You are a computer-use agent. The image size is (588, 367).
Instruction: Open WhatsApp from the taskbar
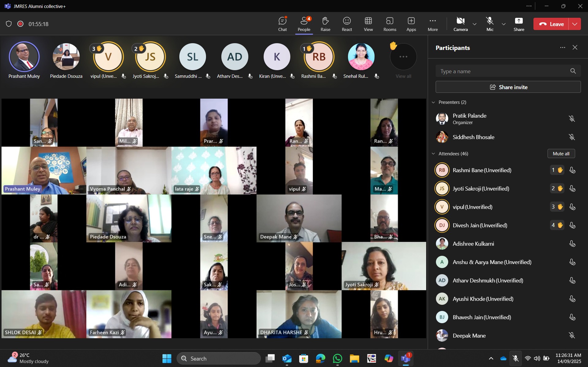(337, 358)
